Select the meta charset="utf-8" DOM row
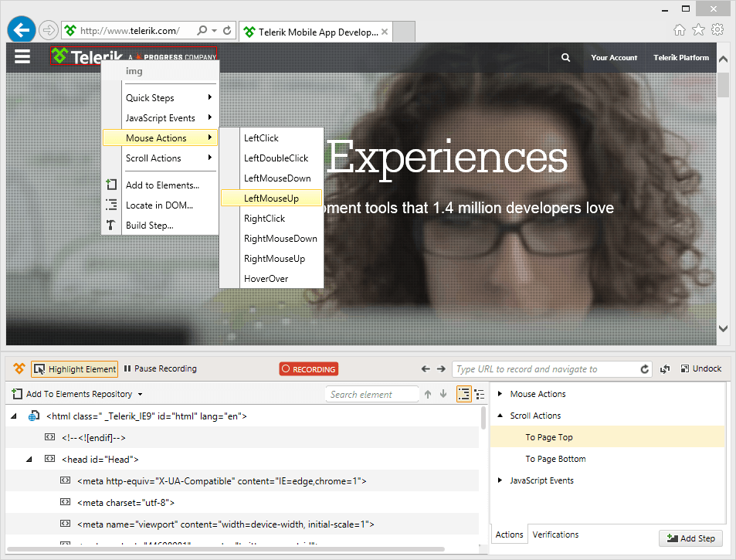 243,503
